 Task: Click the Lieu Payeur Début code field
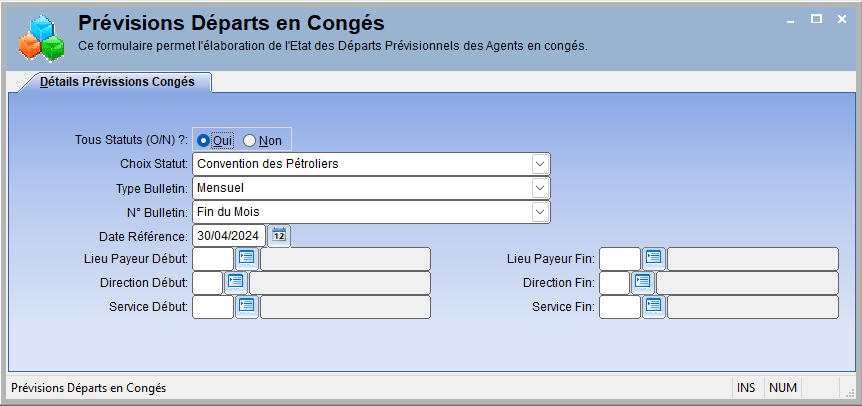(213, 259)
